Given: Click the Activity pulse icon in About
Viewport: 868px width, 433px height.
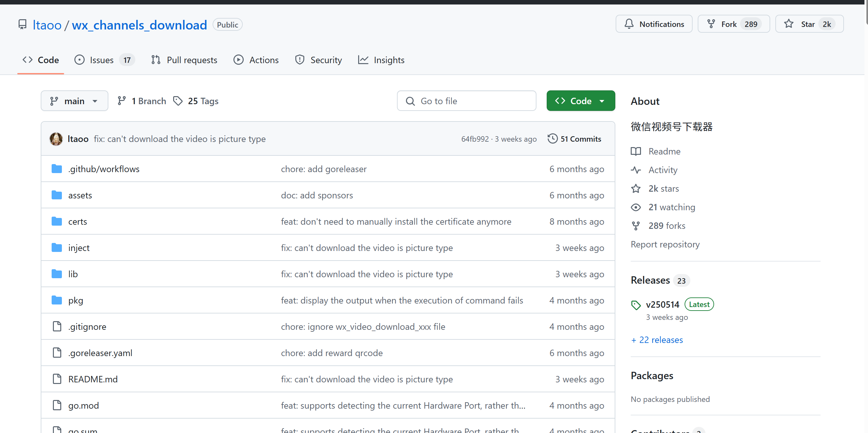Looking at the screenshot, I should click(x=636, y=170).
